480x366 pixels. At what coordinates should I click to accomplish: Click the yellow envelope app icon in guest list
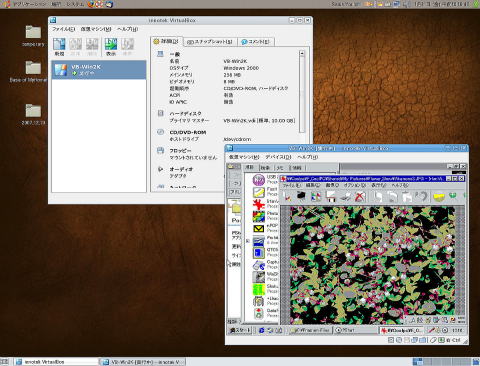point(259,229)
